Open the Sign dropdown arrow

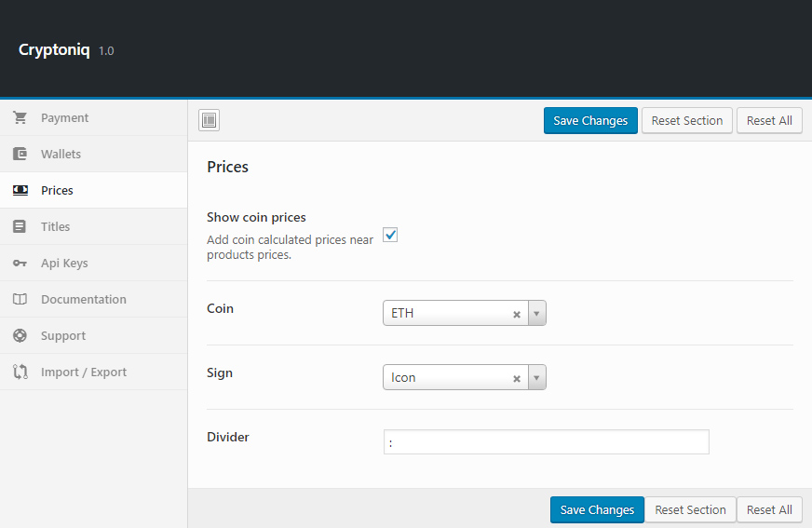pos(536,378)
